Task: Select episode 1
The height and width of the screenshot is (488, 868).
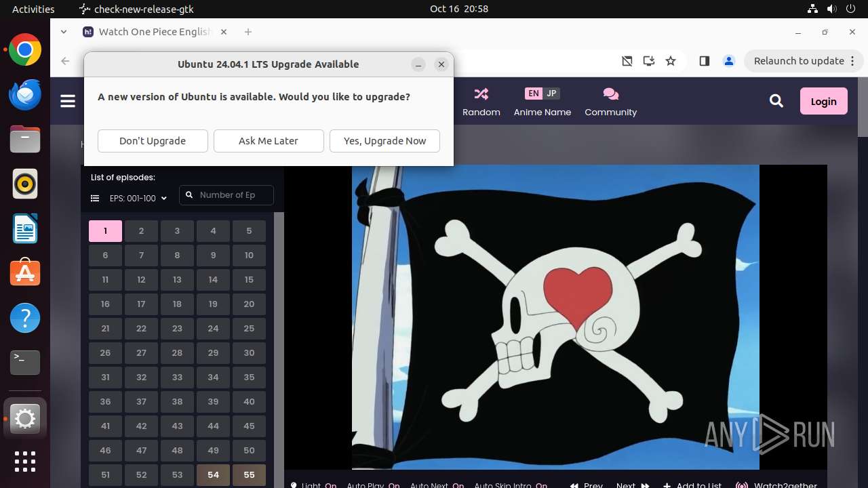Action: [x=105, y=231]
